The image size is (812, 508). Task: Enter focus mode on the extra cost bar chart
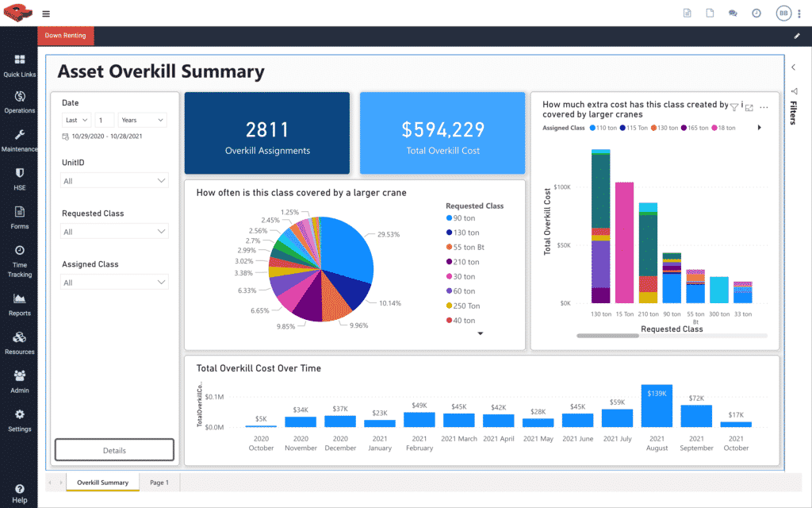(749, 109)
